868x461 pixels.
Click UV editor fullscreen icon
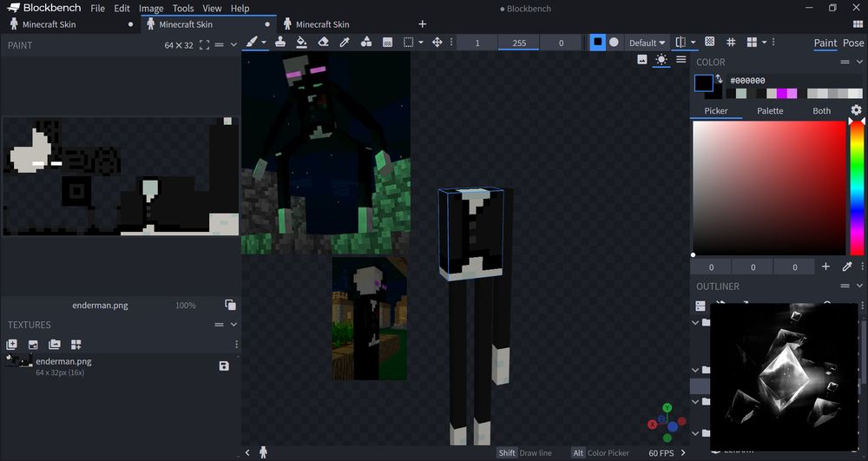[204, 45]
